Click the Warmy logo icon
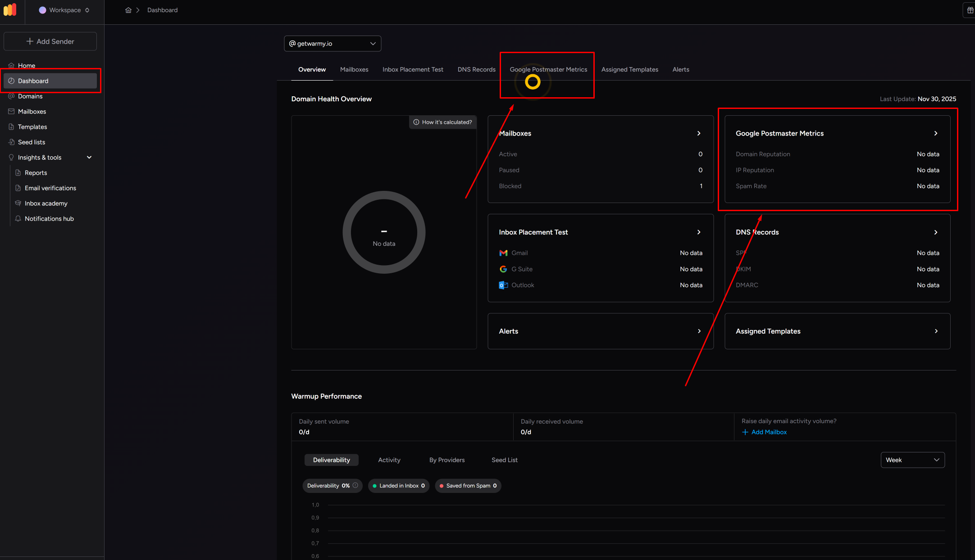Image resolution: width=975 pixels, height=560 pixels. [10, 10]
